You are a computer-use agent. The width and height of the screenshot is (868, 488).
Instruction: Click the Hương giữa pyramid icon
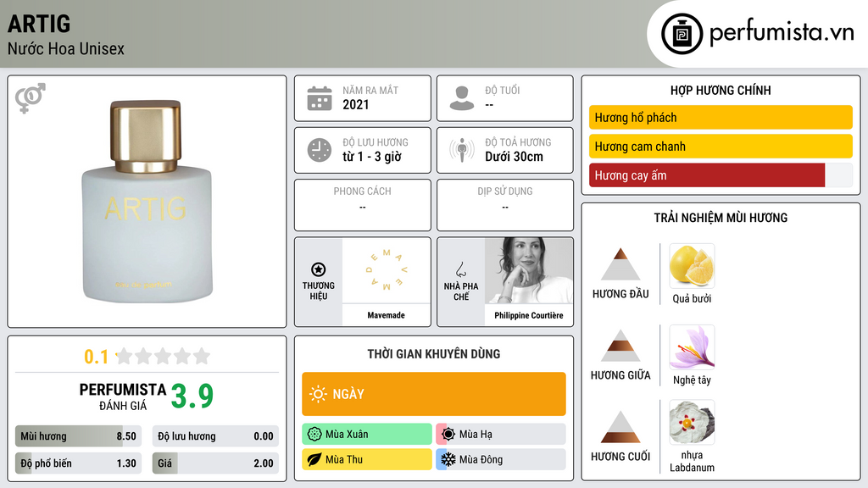(x=620, y=346)
